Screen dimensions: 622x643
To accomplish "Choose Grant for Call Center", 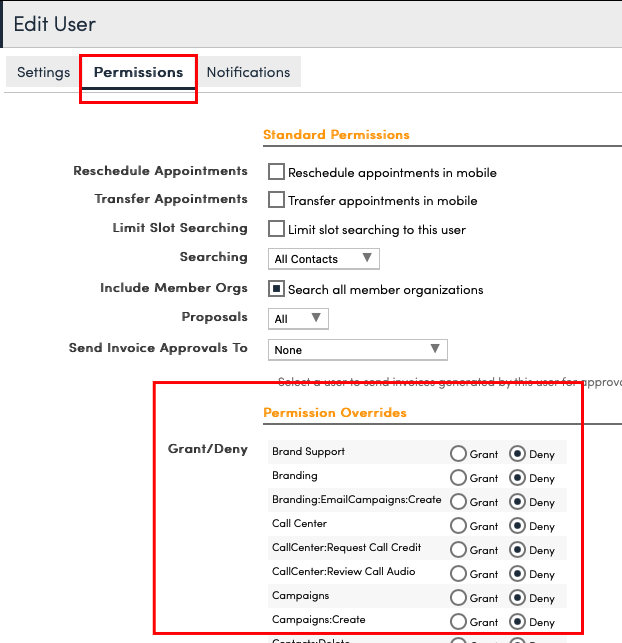I will (x=459, y=525).
